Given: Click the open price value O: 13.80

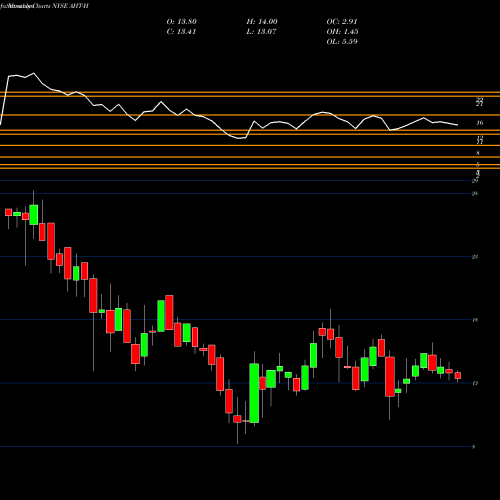Looking at the screenshot, I should [x=182, y=22].
